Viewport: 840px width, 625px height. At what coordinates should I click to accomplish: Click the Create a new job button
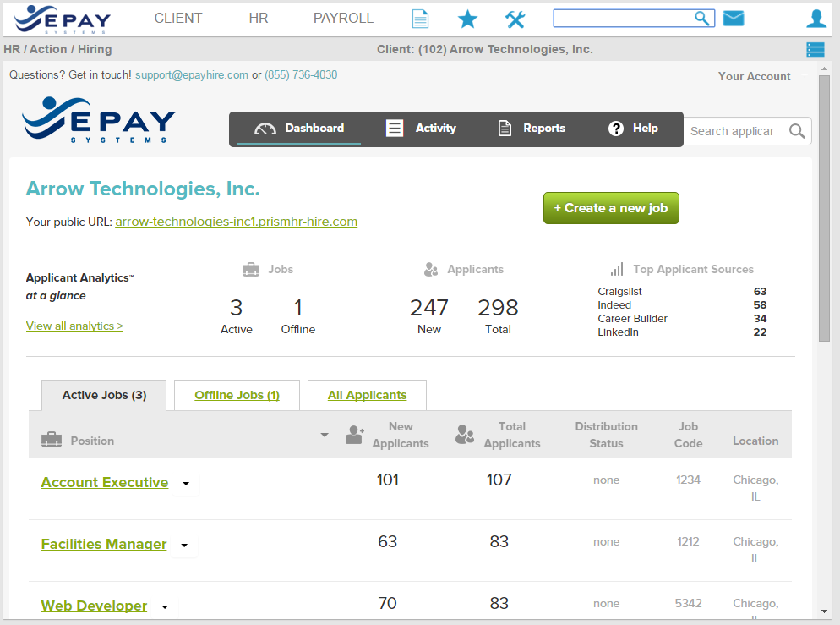pos(611,208)
